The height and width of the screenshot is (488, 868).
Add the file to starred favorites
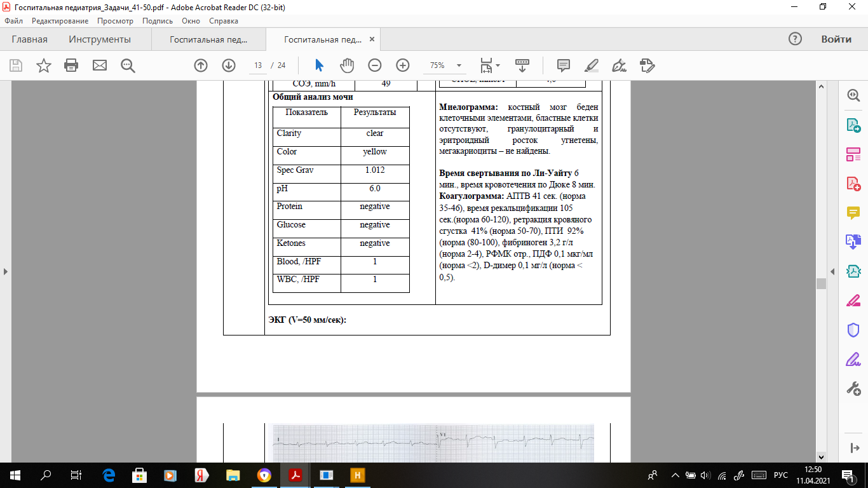44,65
